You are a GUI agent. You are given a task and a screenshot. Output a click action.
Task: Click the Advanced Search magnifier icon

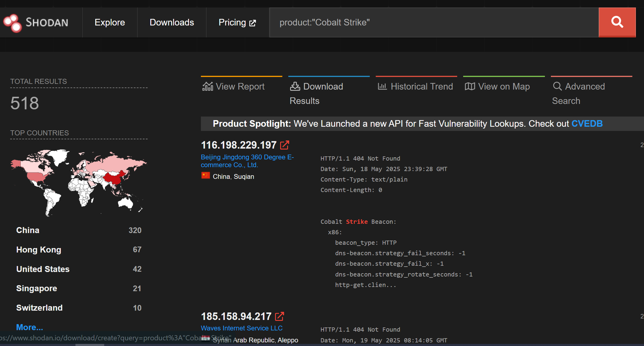[557, 86]
